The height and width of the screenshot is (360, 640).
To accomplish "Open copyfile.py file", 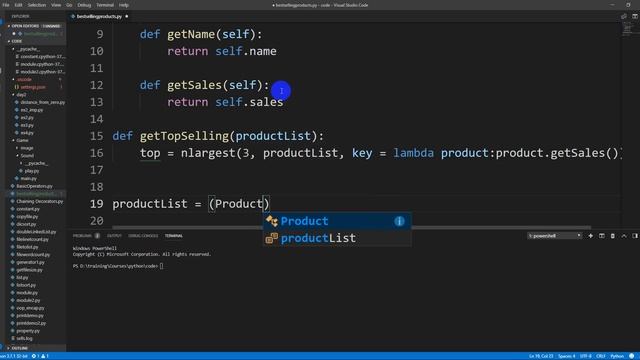I will 27,217.
